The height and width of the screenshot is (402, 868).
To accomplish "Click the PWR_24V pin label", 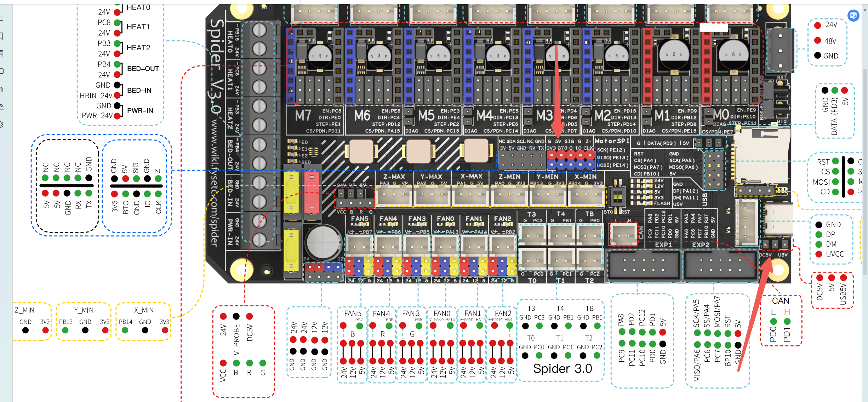I will [x=97, y=116].
